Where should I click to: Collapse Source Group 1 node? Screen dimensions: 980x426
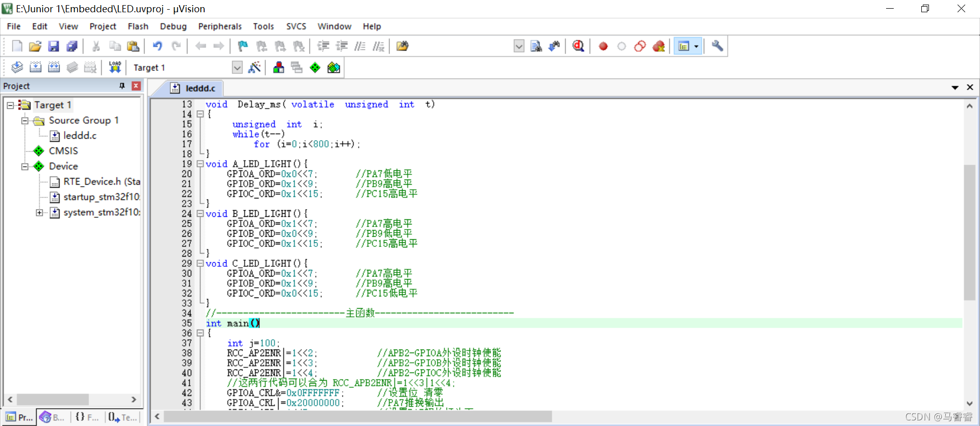click(24, 120)
